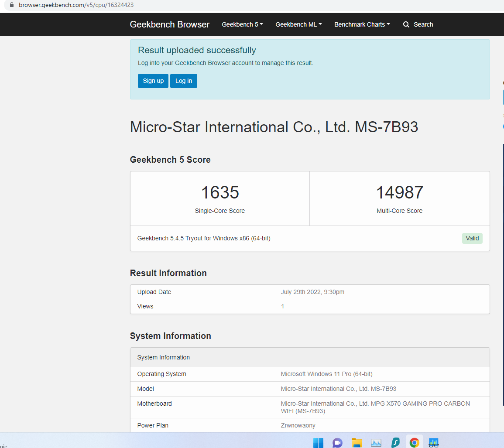Expand the Benchmark Charts dropdown menu
The image size is (504, 448).
click(362, 24)
